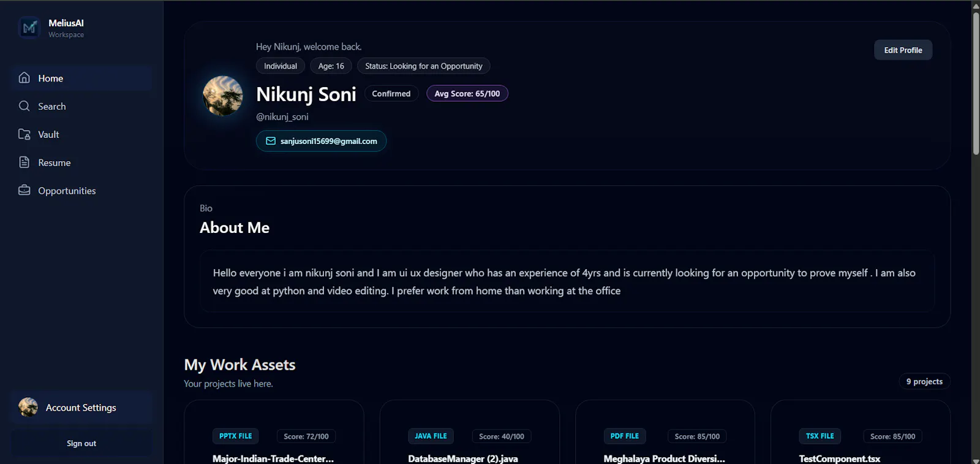This screenshot has width=980, height=464.
Task: Click the scrollbar up arrow
Action: (976, 6)
